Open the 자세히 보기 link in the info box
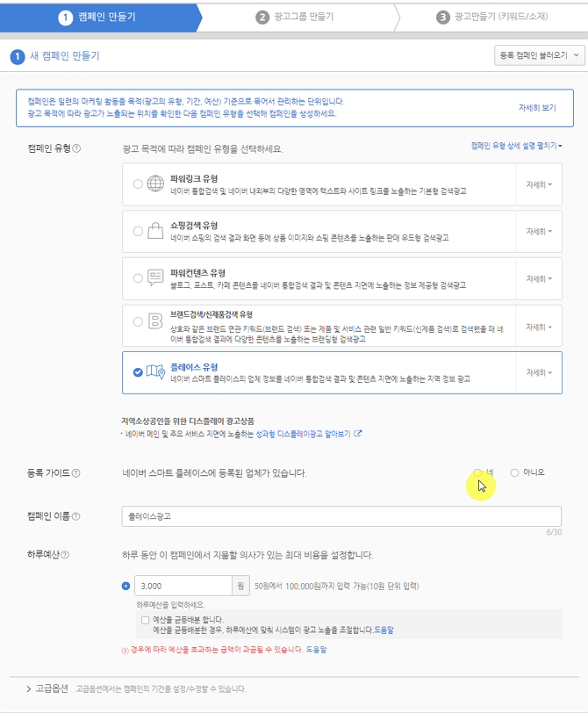This screenshot has width=588, height=713. pyautogui.click(x=537, y=108)
